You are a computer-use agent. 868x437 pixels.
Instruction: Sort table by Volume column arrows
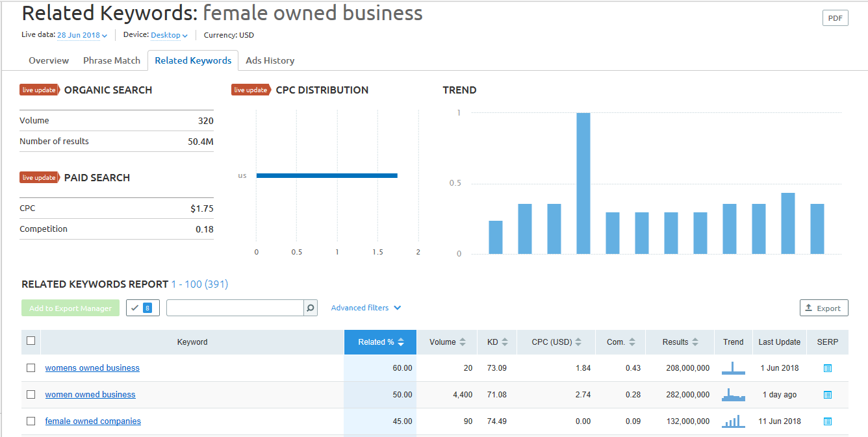[x=463, y=342]
